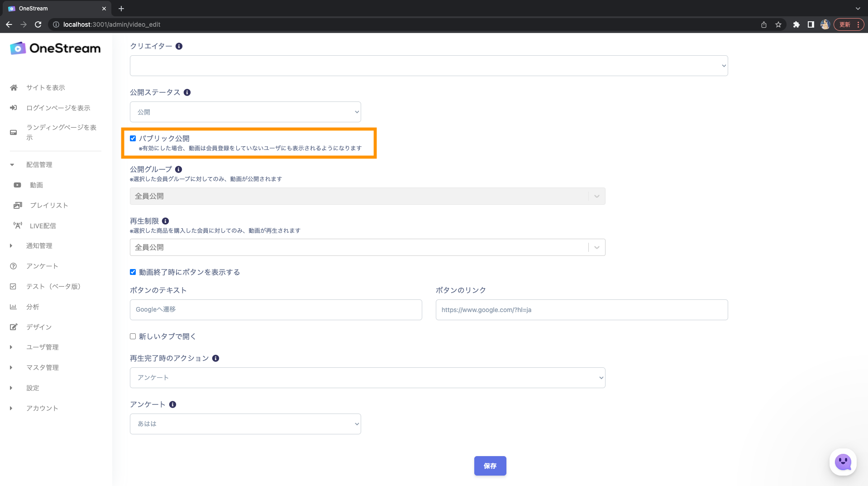868x486 pixels.
Task: Open the 再生完了時のアクション dropdown
Action: pos(367,378)
